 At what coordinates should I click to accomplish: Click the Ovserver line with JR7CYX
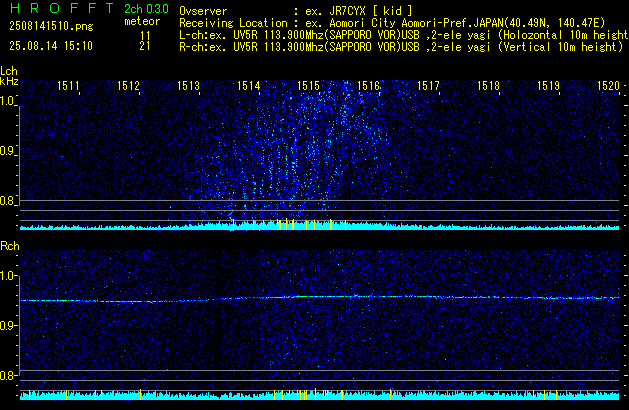pos(296,11)
